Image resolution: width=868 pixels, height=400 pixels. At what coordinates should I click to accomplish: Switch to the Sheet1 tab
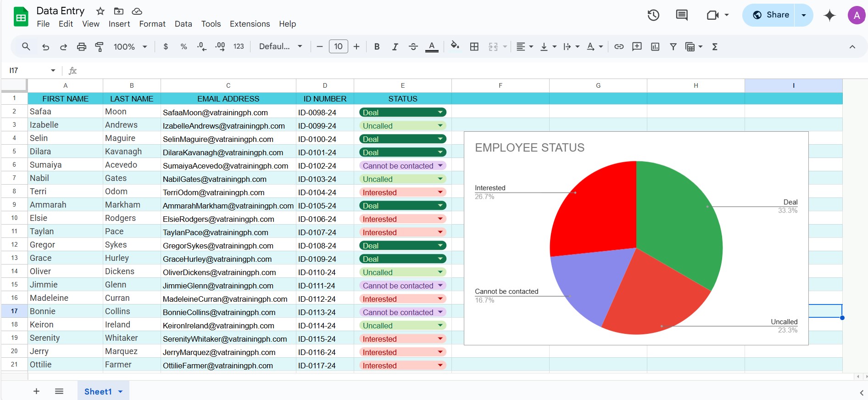click(x=98, y=391)
